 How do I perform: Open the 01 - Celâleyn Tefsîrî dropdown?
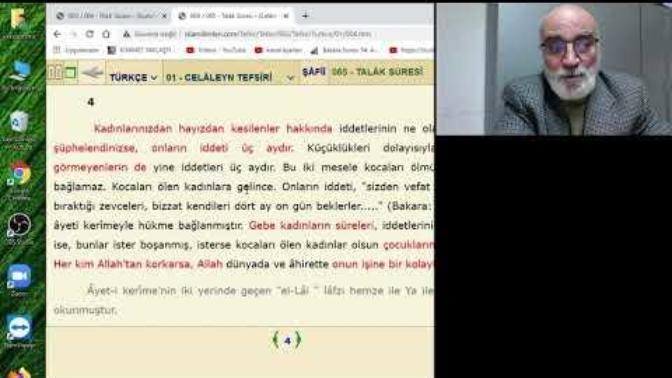point(230,78)
